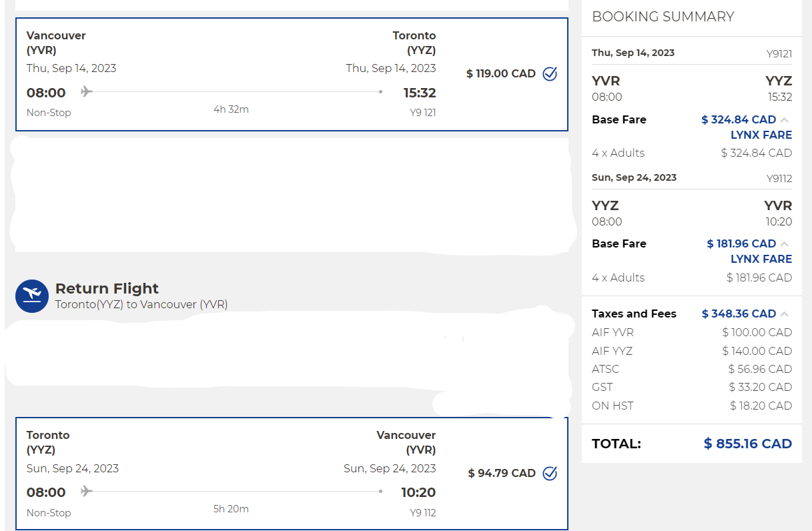This screenshot has width=812, height=531.
Task: Click the $855.16 CAD total amount
Action: 747,444
